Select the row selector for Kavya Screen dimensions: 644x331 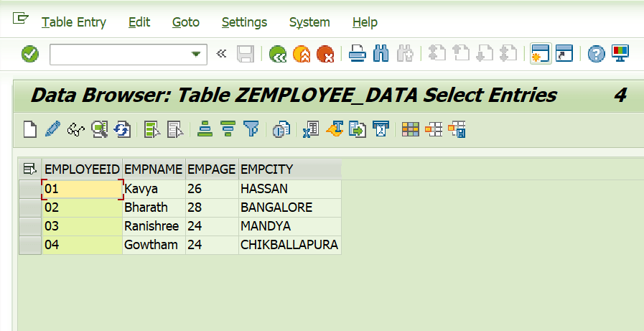(30, 189)
